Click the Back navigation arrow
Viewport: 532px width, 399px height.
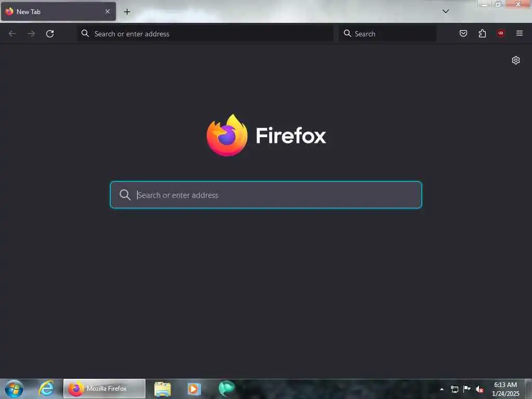coord(12,34)
